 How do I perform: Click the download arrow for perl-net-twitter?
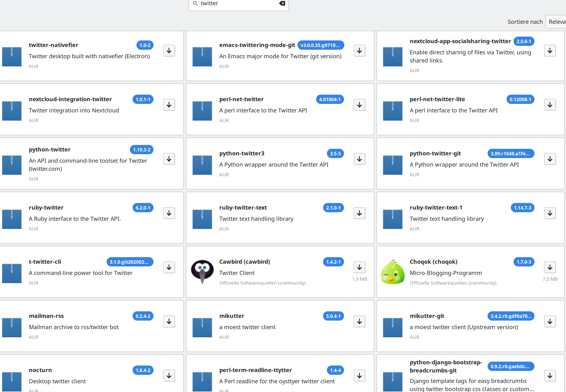tap(359, 105)
